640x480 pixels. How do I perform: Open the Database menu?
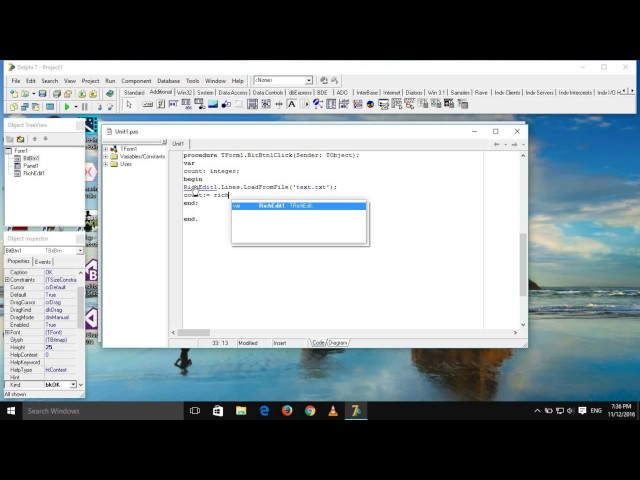[169, 81]
